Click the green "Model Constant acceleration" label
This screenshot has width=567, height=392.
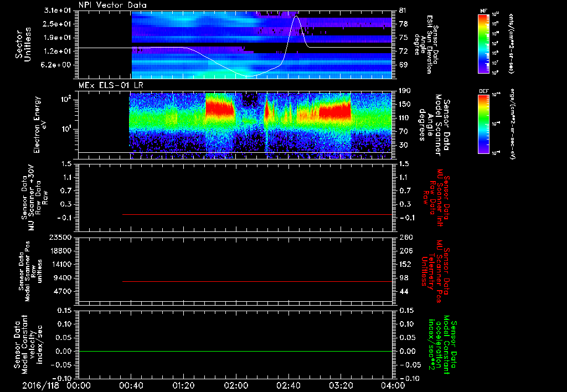point(443,344)
